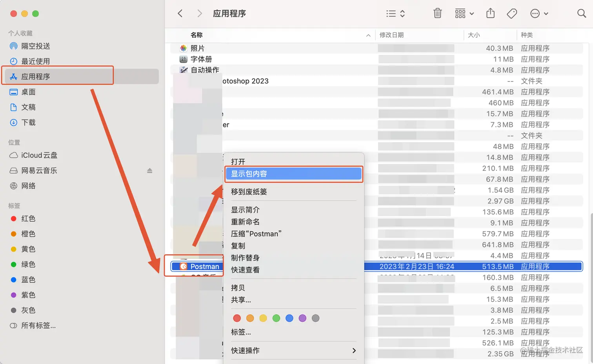Apply yellow color tag in context menu
This screenshot has width=593, height=364.
point(263,318)
